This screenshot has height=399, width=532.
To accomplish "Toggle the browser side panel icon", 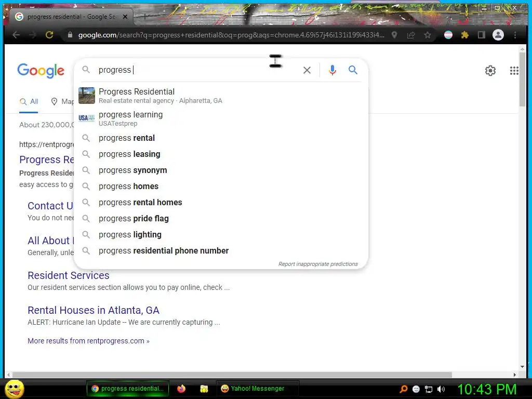I will click(x=482, y=35).
